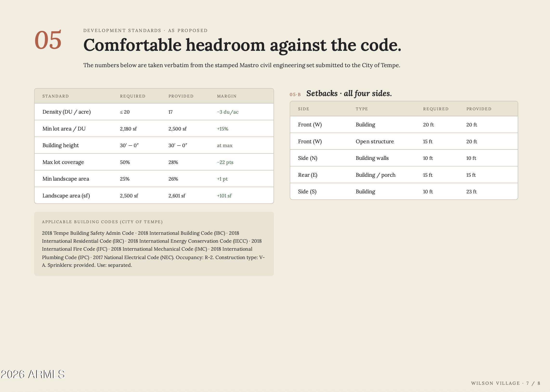Image resolution: width=550 pixels, height=392 pixels.
Task: Click the headline about comfortable headroom
Action: (x=242, y=45)
